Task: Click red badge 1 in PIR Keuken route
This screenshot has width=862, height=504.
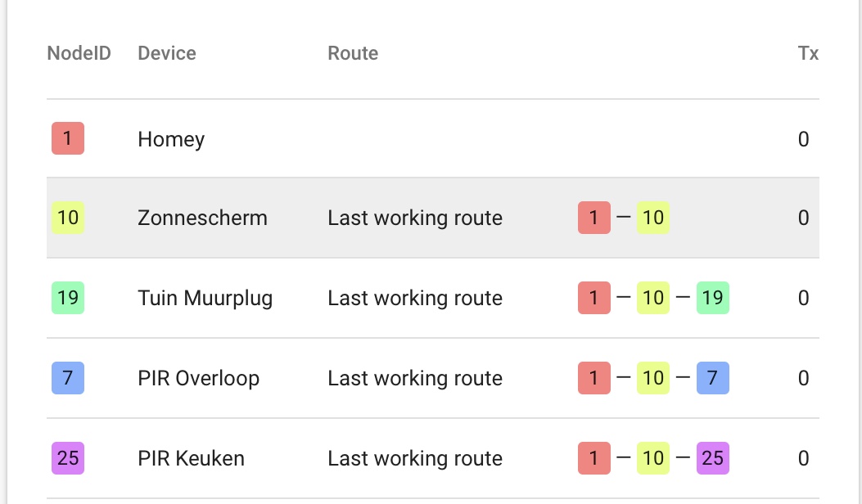Action: (x=593, y=458)
